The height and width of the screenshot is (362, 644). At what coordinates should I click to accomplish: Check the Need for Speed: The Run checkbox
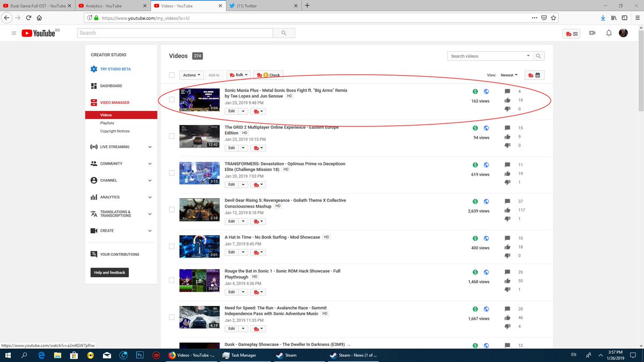pos(172,317)
